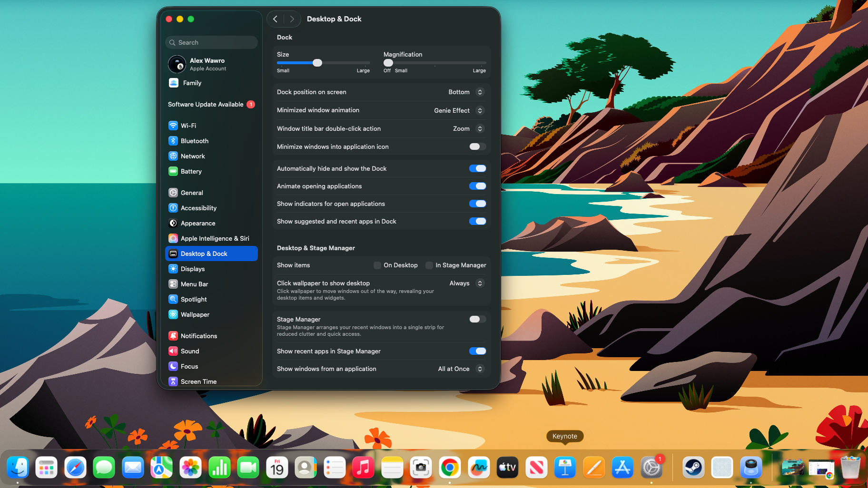
Task: Turn off Show suggested and recent apps in Dock
Action: (477, 221)
